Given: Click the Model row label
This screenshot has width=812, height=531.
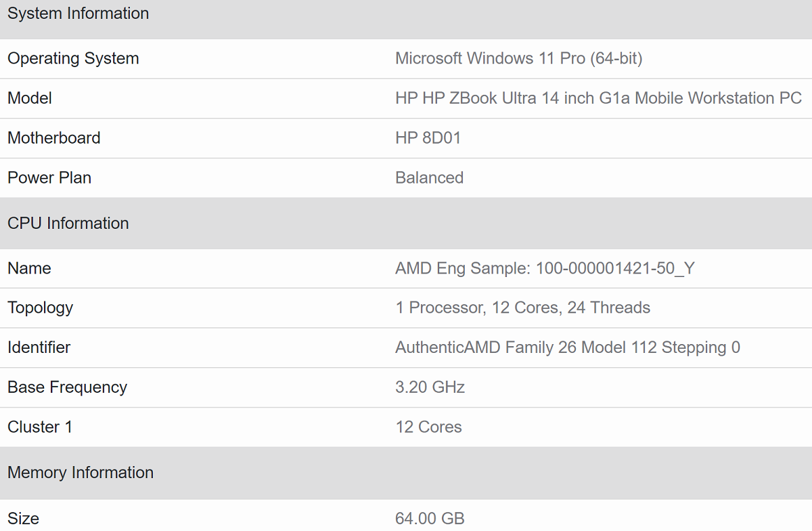Looking at the screenshot, I should 30,98.
